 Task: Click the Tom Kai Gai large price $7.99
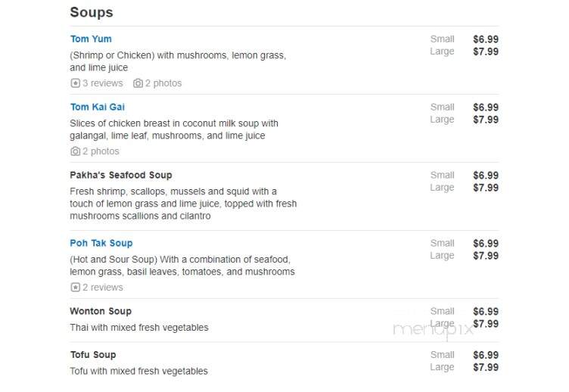coord(486,120)
